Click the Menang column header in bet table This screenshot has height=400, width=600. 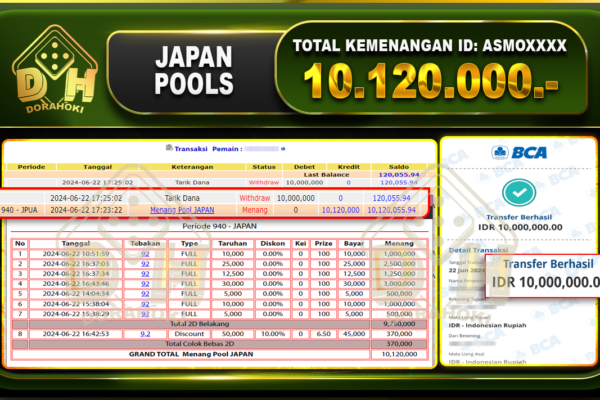click(399, 243)
